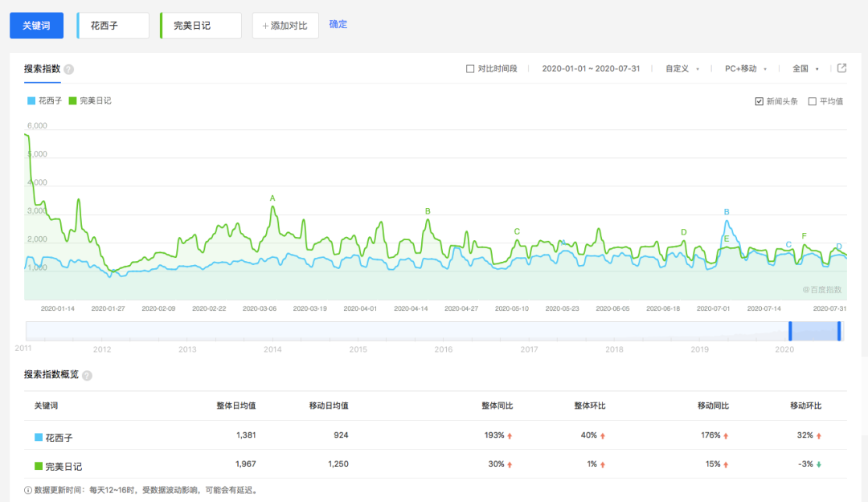Open the PC+移动 source dropdown
868x502 pixels.
pyautogui.click(x=746, y=68)
